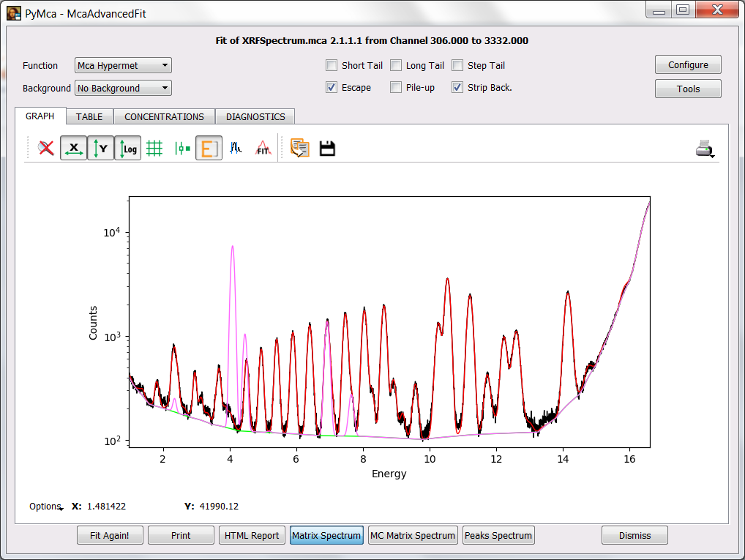Toggle the energy axis icon
The width and height of the screenshot is (745, 560).
tap(209, 149)
